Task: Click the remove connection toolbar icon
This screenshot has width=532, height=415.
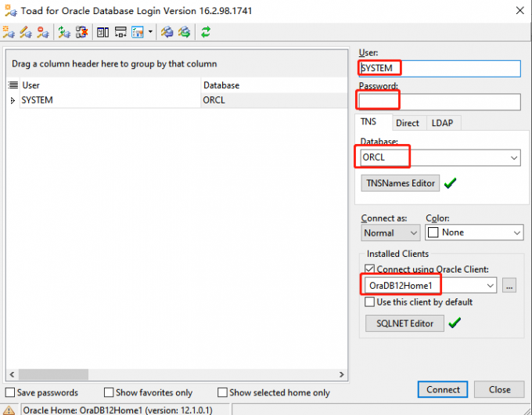Action: tap(42, 32)
